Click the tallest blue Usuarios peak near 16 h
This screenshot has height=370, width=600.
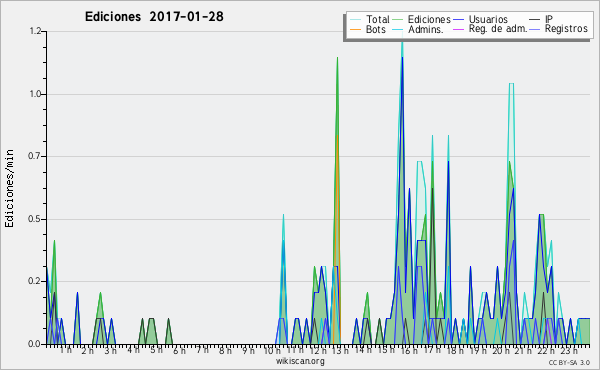tap(402, 58)
